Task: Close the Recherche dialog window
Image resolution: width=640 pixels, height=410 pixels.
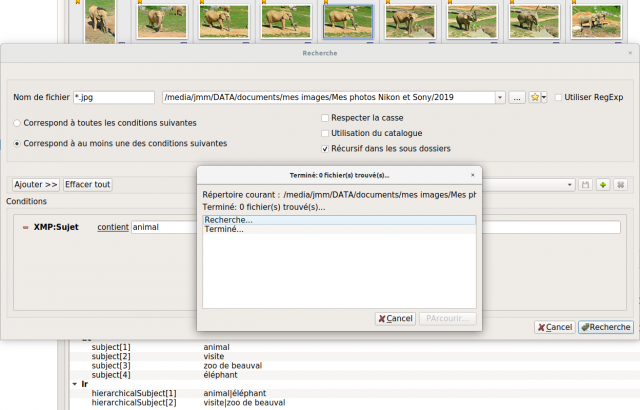Action: point(630,53)
